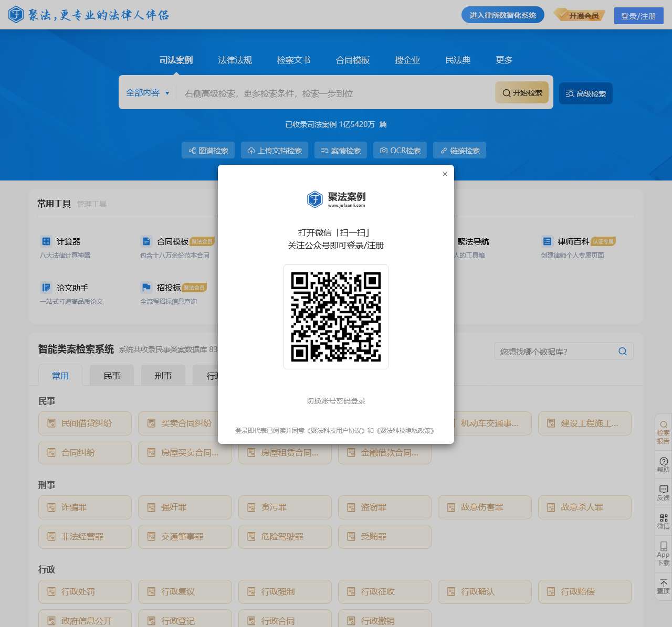Image resolution: width=672 pixels, height=627 pixels.
Task: Switch to the 刑事 category tab
Action: (x=163, y=376)
